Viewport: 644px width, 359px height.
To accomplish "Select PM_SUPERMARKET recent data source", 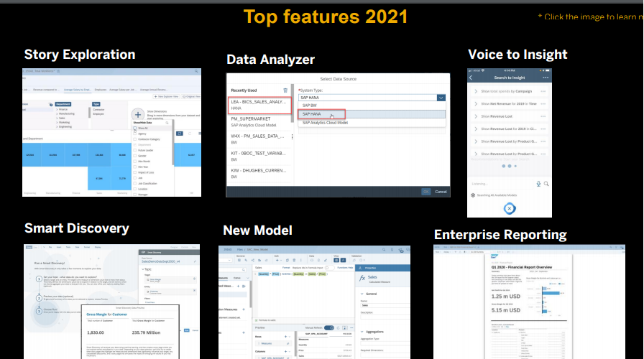I will [x=259, y=122].
